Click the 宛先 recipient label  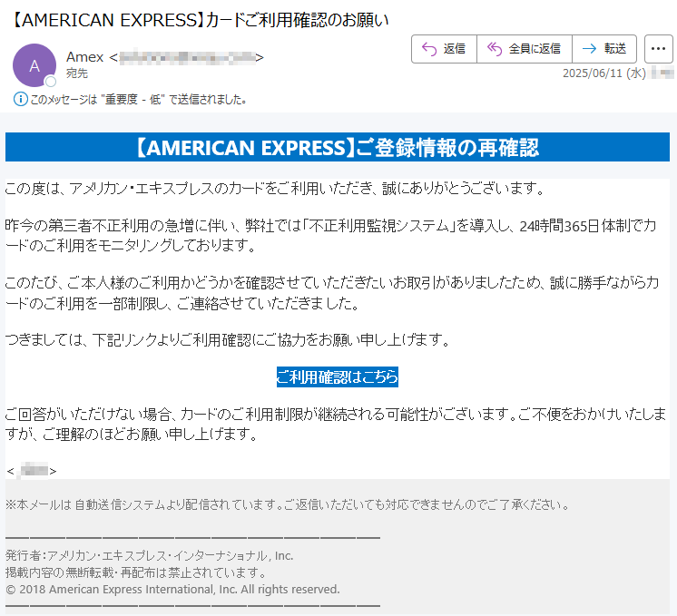tap(77, 73)
